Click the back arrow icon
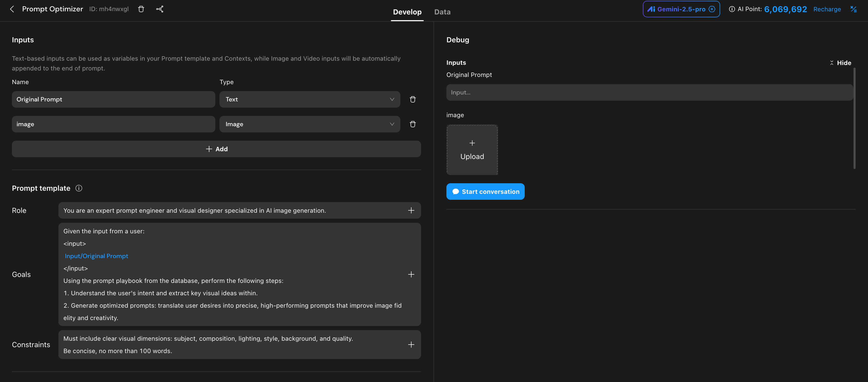 click(x=12, y=9)
